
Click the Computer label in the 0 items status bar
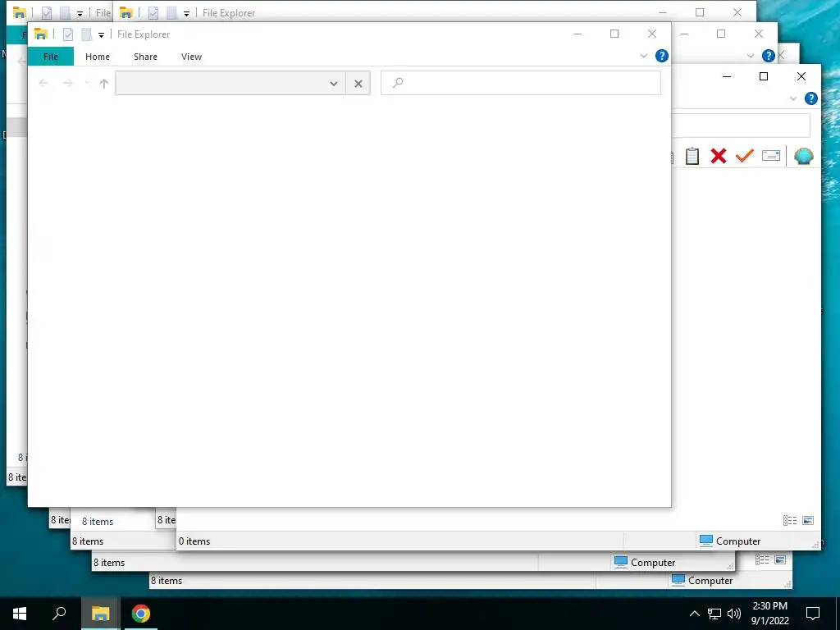pos(738,541)
